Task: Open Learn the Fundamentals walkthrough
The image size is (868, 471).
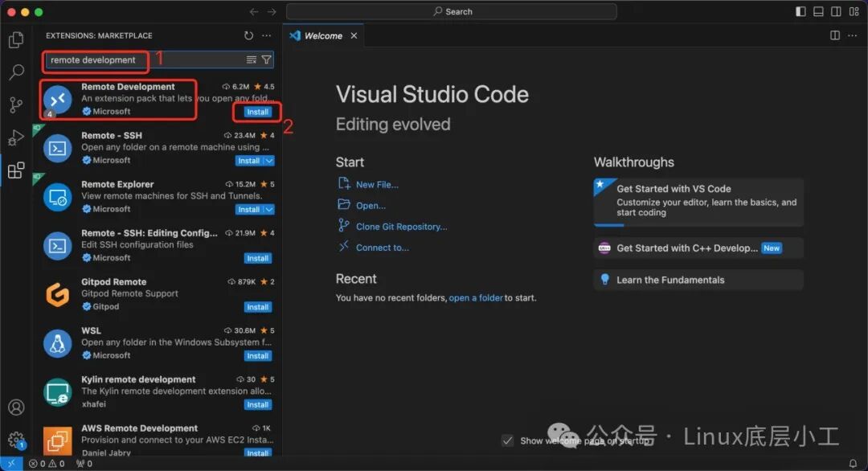Action: (698, 280)
